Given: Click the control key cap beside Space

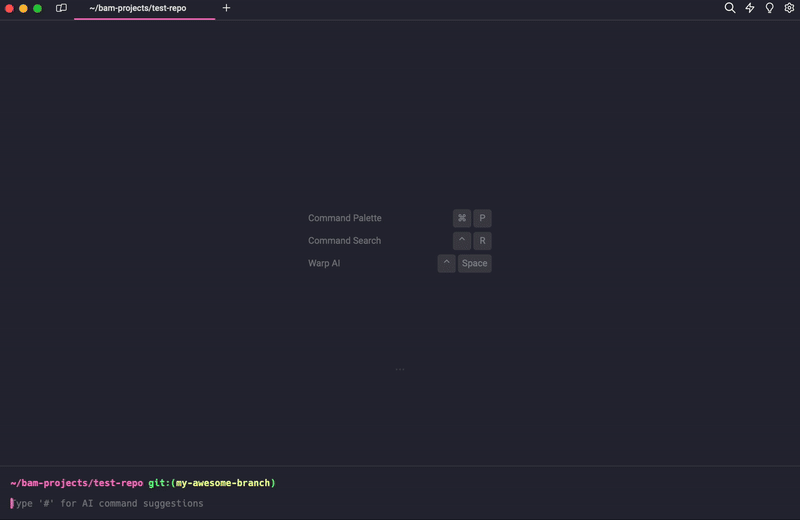Looking at the screenshot, I should pos(446,263).
